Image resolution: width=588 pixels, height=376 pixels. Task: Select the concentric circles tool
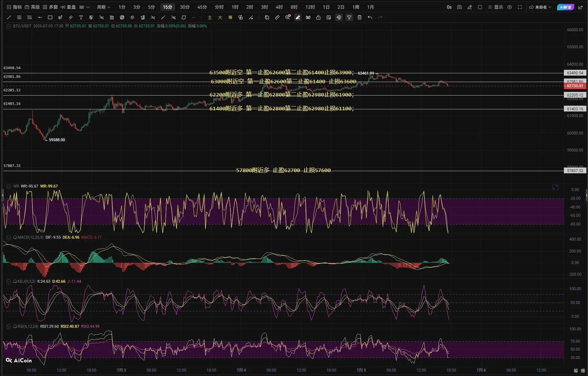[x=122, y=17]
